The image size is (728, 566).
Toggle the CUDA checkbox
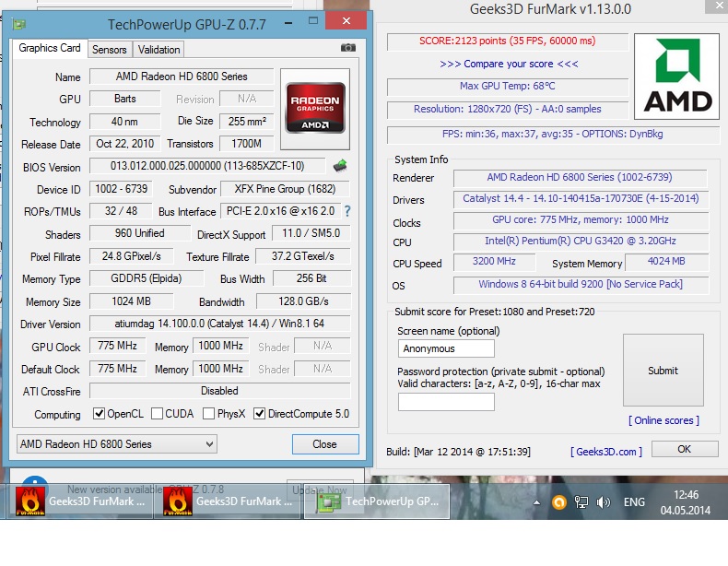coord(157,413)
